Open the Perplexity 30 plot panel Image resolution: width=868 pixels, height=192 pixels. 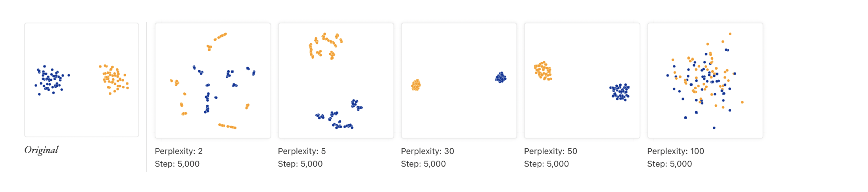[x=459, y=81]
